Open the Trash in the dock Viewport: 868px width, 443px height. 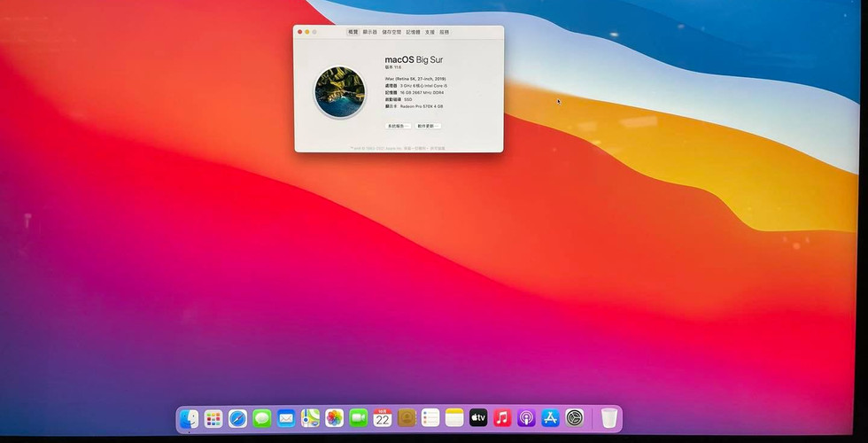pyautogui.click(x=609, y=417)
